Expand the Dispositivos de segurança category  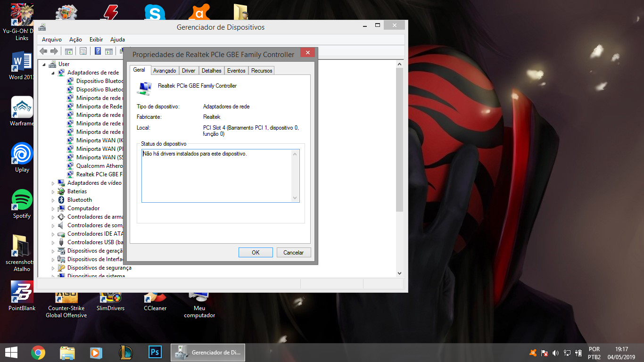53,268
